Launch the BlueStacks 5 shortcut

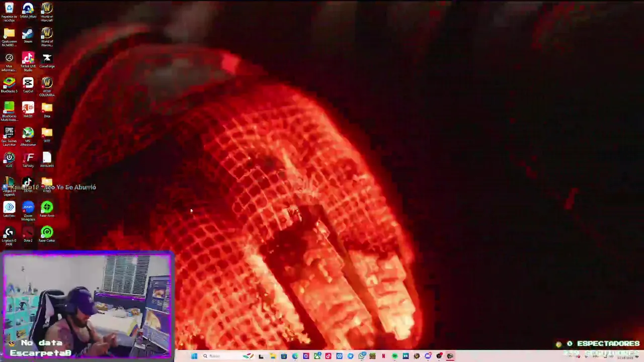(9, 85)
